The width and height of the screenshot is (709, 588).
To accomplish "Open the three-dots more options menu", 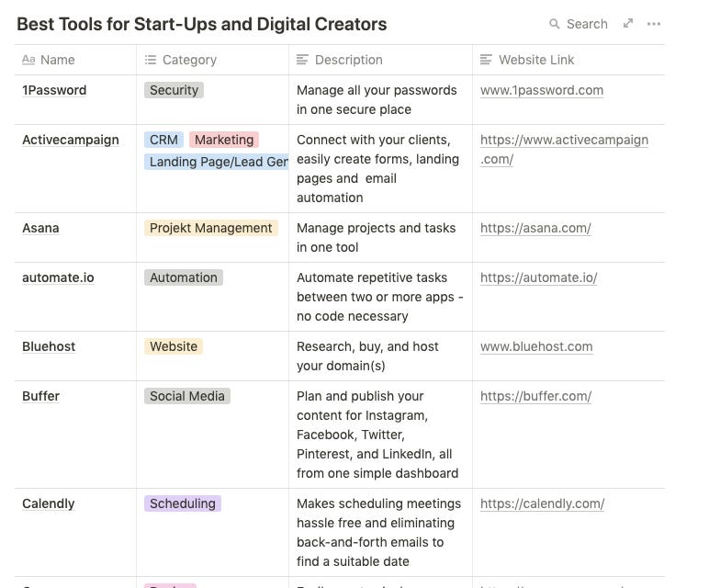I will click(653, 24).
